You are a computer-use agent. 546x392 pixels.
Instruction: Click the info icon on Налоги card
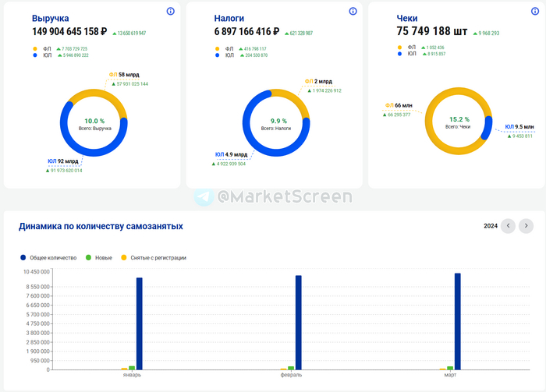coord(353,11)
